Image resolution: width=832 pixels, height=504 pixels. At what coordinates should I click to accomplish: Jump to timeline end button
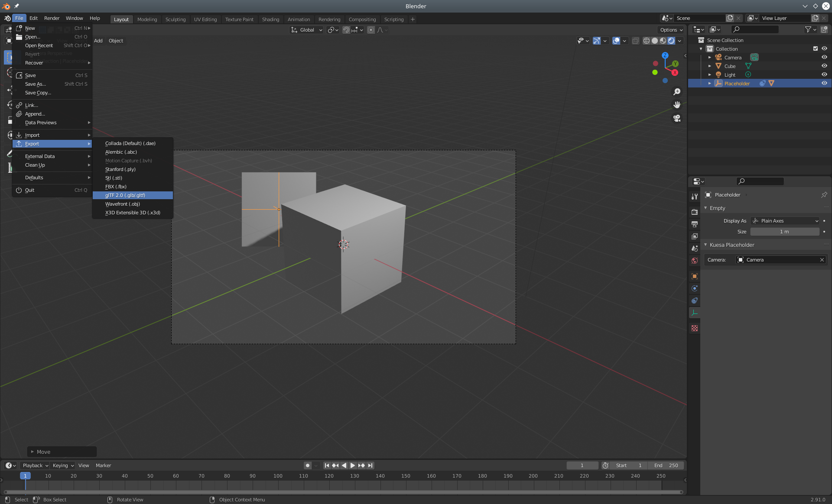[370, 465]
